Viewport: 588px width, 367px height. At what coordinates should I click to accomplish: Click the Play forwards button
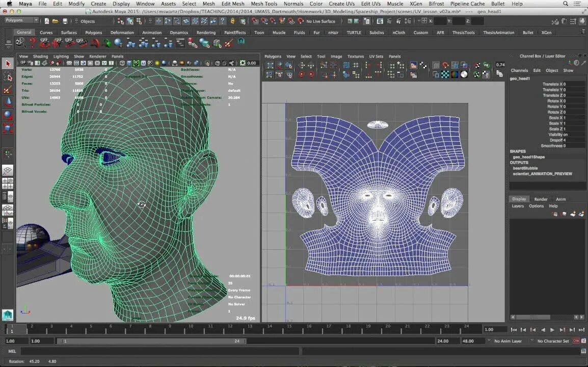[x=552, y=330]
